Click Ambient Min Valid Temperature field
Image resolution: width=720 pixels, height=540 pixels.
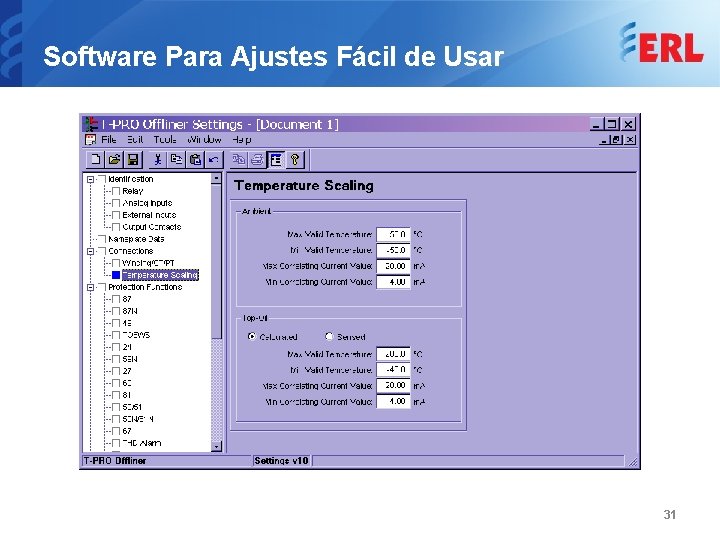(393, 250)
